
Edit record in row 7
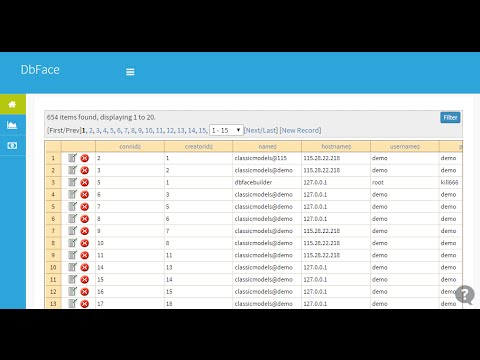click(x=72, y=231)
